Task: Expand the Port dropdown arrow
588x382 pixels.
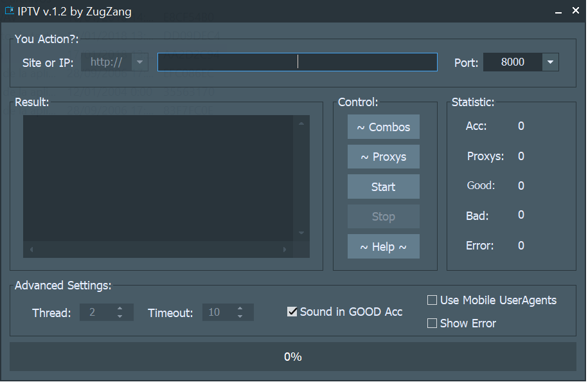Action: [x=550, y=62]
